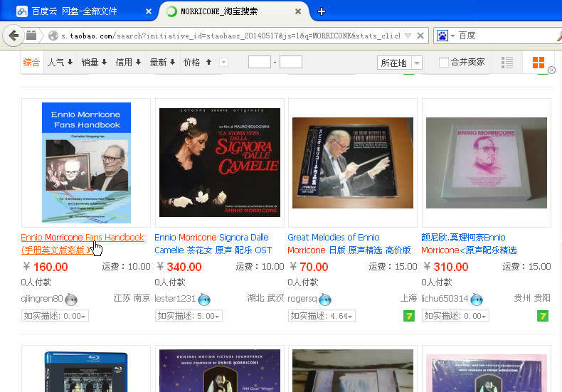The image size is (562, 392).
Task: Chat with rogersq via Wangwang icon
Action: point(325,300)
